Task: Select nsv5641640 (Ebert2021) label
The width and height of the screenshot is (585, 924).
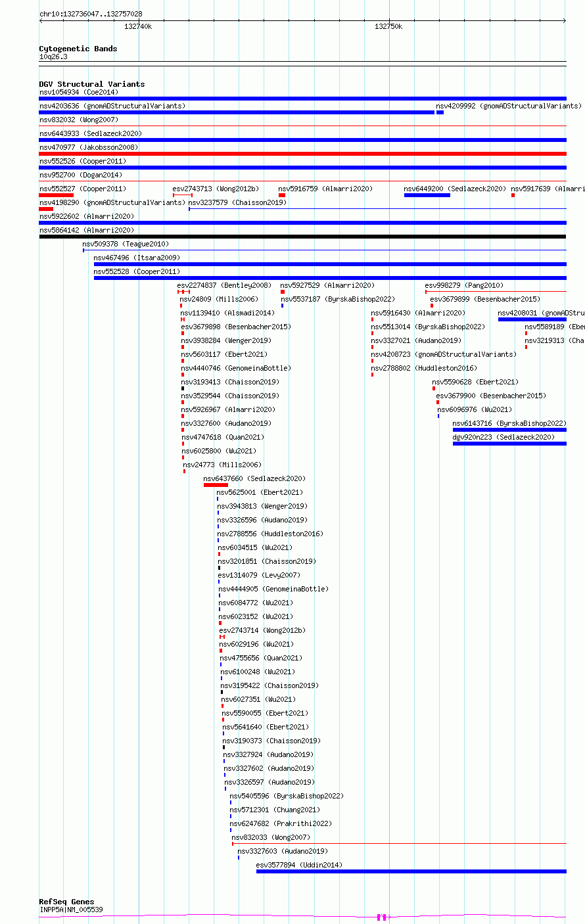Action: (266, 727)
